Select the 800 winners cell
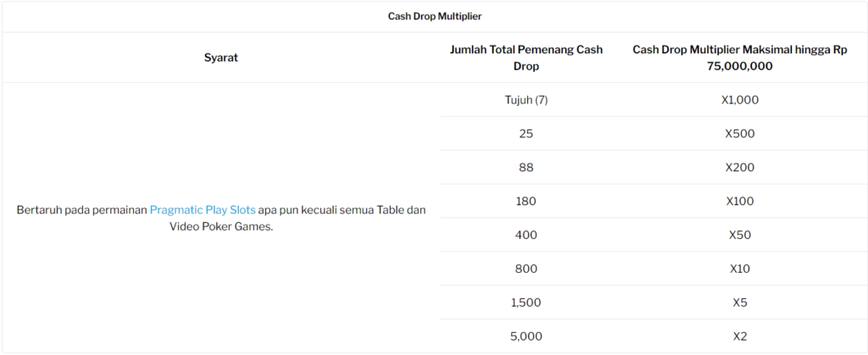Viewport: 868px width, 355px height. [x=526, y=269]
